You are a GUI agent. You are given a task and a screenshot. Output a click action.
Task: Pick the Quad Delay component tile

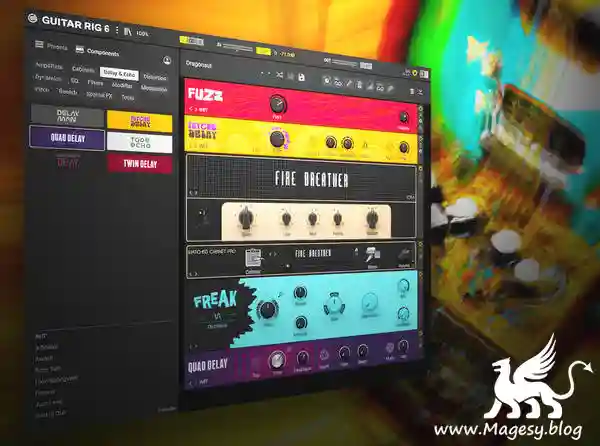67,138
